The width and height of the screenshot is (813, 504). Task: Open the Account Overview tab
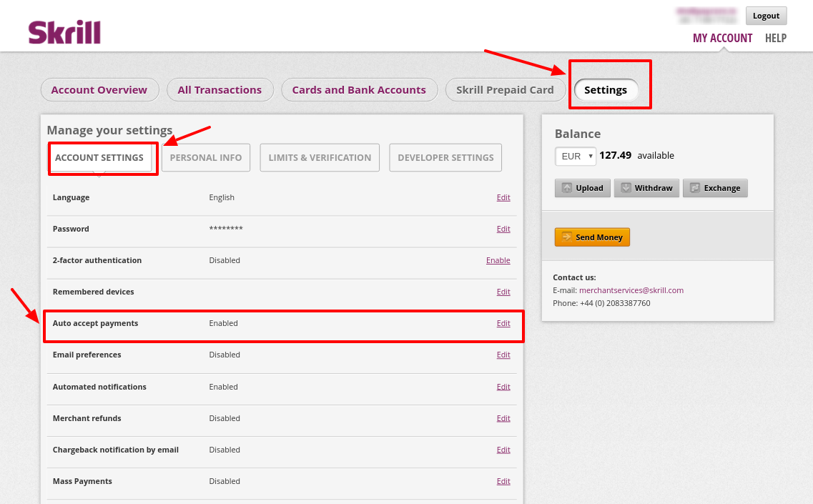[99, 89]
